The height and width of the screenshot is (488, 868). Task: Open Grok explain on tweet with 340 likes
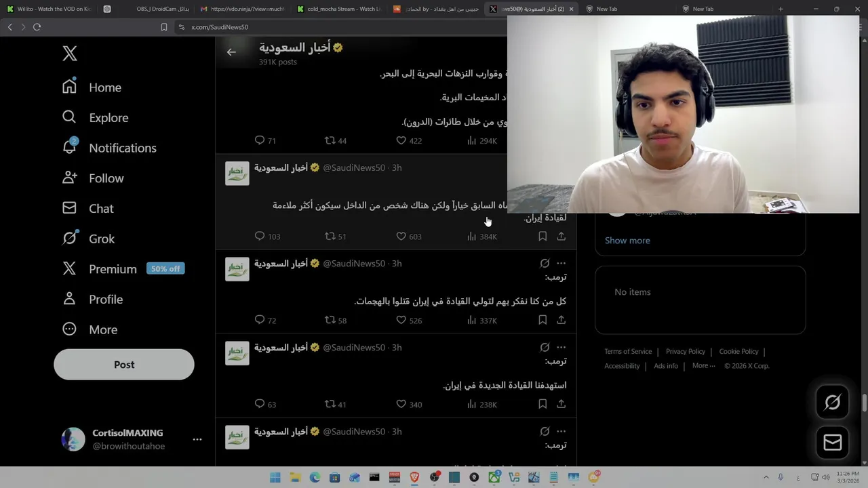tap(545, 347)
